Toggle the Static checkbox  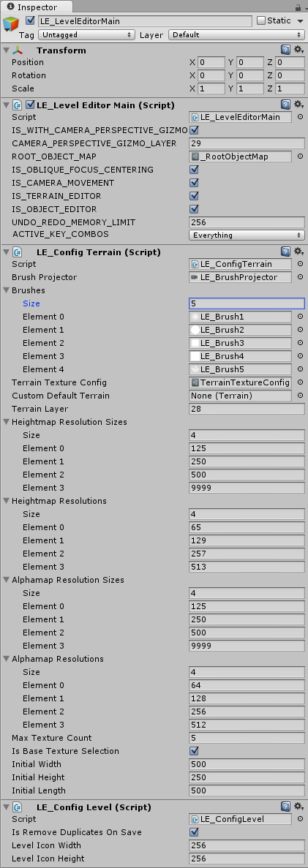pos(261,21)
